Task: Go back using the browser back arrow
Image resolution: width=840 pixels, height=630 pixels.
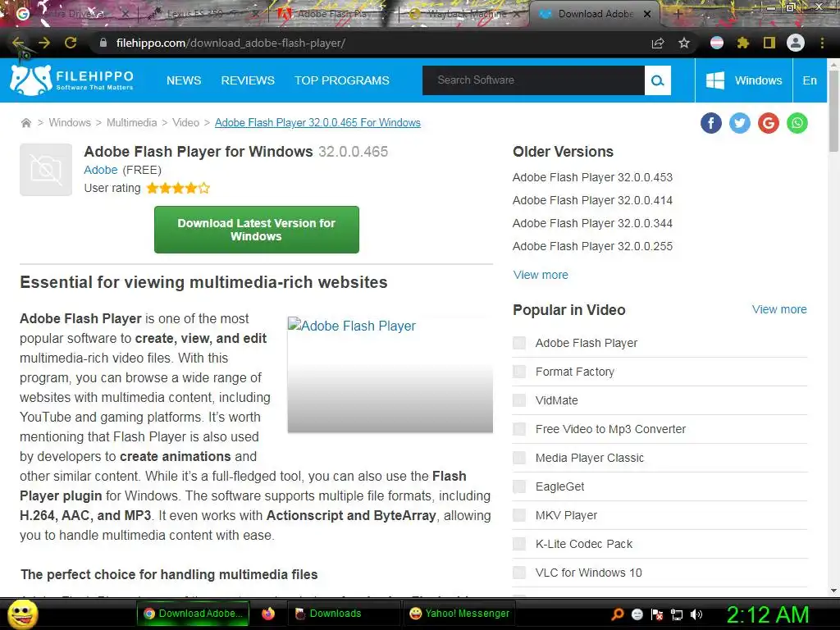Action: click(18, 43)
